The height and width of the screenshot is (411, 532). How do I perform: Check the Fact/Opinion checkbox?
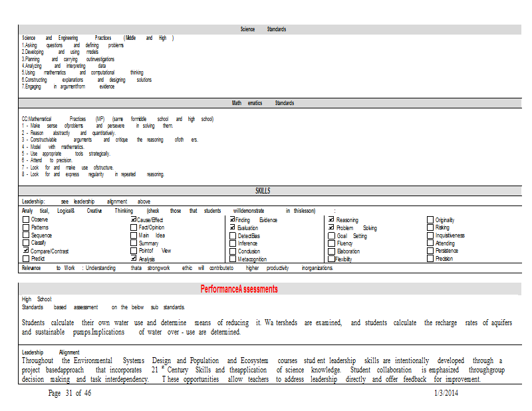tap(134, 227)
